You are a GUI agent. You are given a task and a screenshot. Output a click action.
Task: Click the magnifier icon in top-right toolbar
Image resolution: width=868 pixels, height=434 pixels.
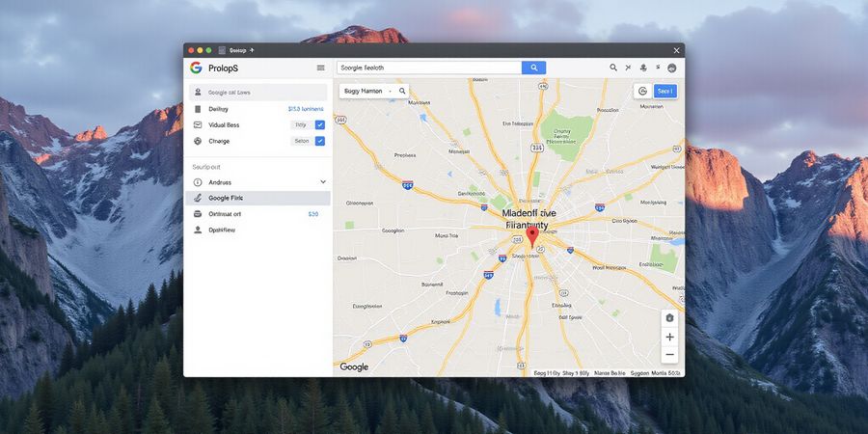point(613,68)
